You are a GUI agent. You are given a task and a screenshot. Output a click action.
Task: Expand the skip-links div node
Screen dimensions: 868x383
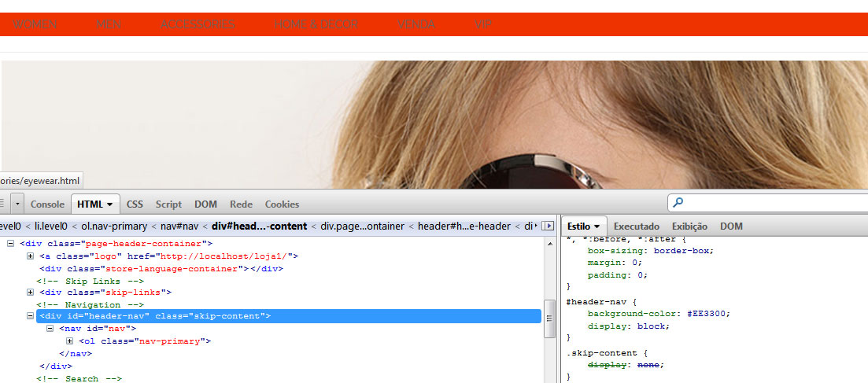(31, 293)
